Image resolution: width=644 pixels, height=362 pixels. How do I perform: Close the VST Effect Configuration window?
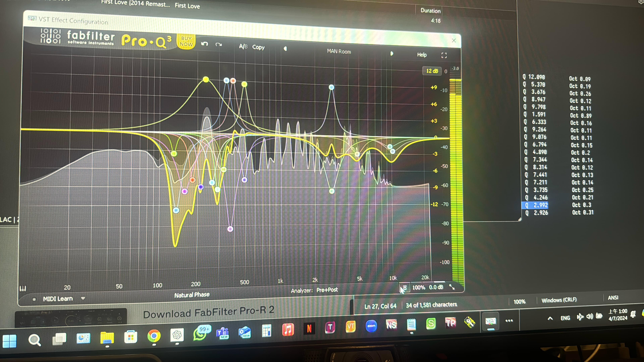click(454, 40)
